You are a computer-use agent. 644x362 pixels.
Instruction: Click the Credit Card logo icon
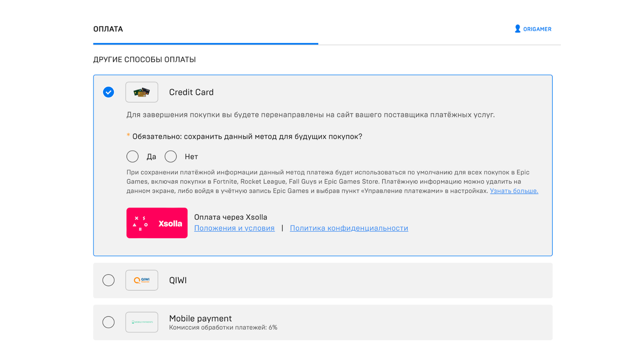pos(142,92)
